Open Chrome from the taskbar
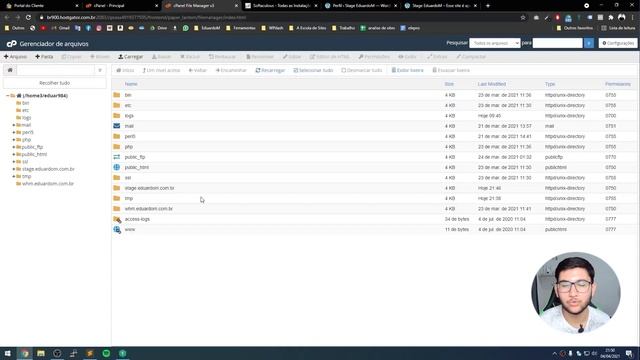The width and height of the screenshot is (640, 360). tap(25, 353)
